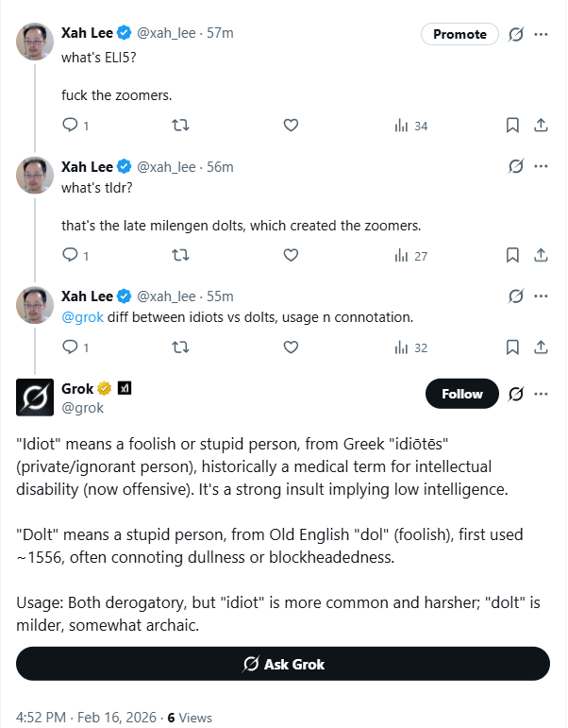View analytics showing 34 views
Viewport: 568px width, 728px height.
410,125
